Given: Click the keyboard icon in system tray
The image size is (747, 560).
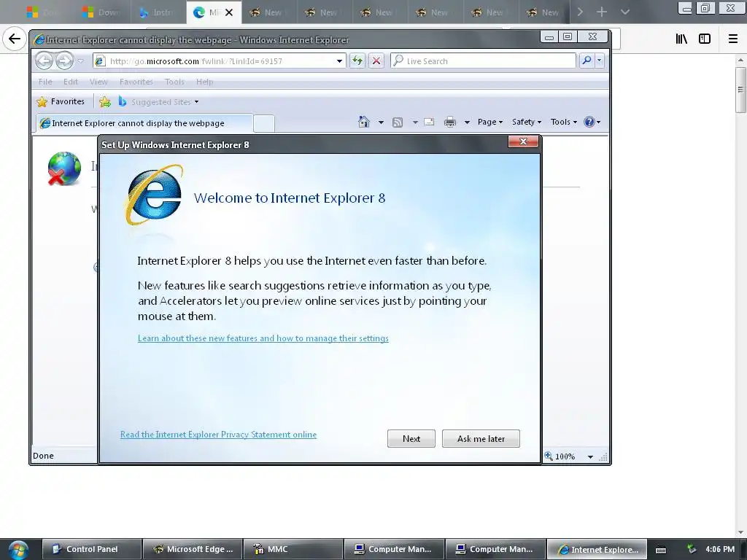Looking at the screenshot, I should point(661,550).
